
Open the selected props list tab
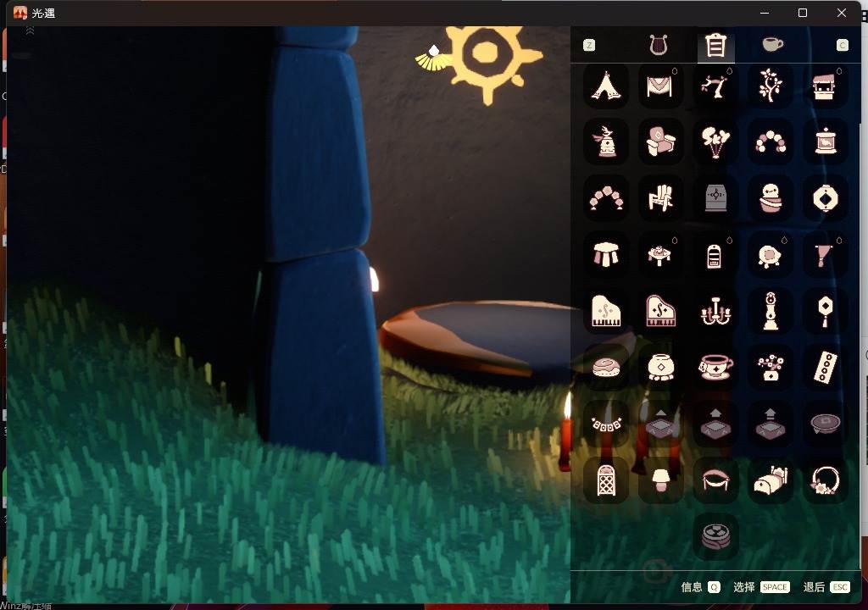(x=715, y=46)
